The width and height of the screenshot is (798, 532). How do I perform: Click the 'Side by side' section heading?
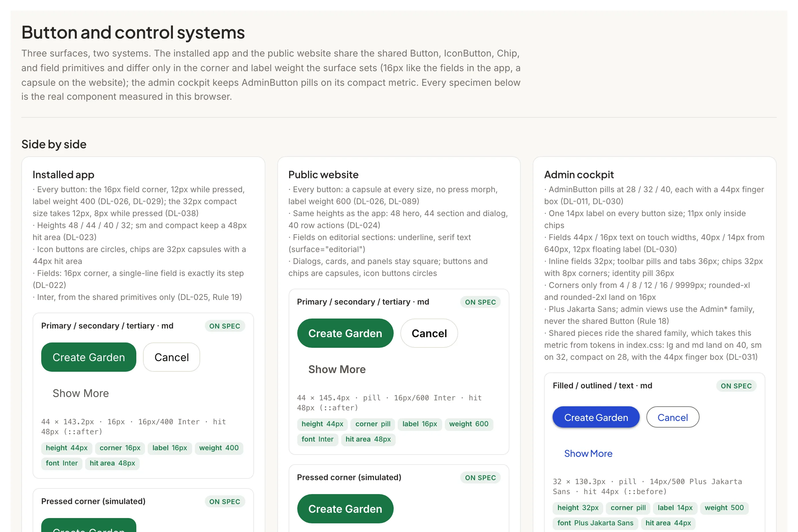[54, 144]
